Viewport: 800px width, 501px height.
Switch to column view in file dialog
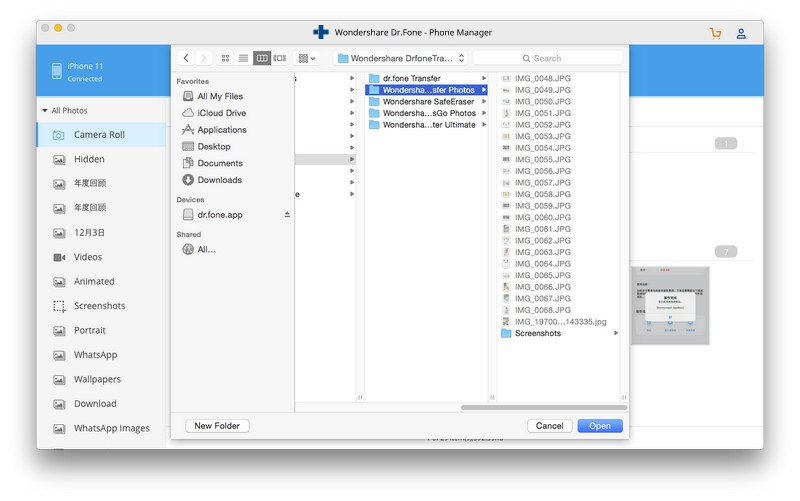click(262, 58)
